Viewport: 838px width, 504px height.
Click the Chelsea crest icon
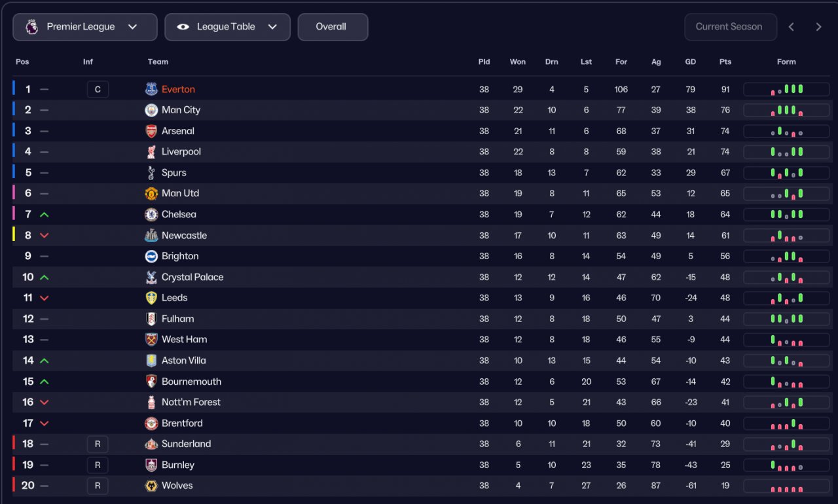151,215
